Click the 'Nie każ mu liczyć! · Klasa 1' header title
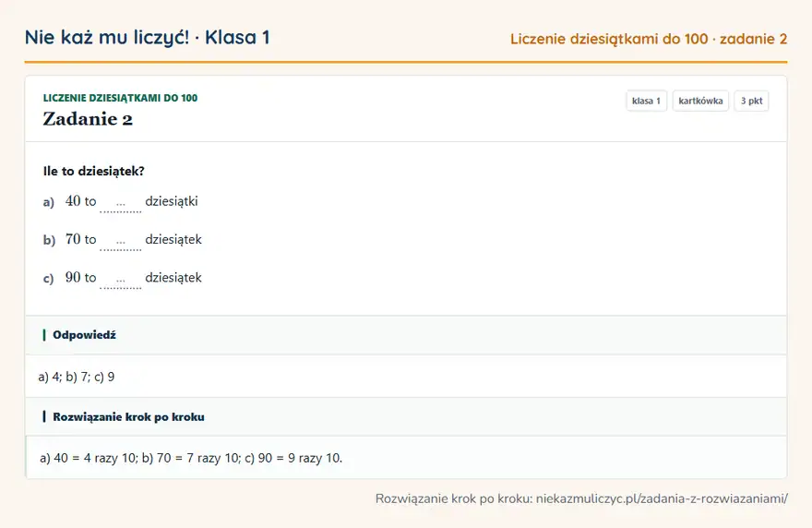The image size is (812, 528). pyautogui.click(x=147, y=38)
